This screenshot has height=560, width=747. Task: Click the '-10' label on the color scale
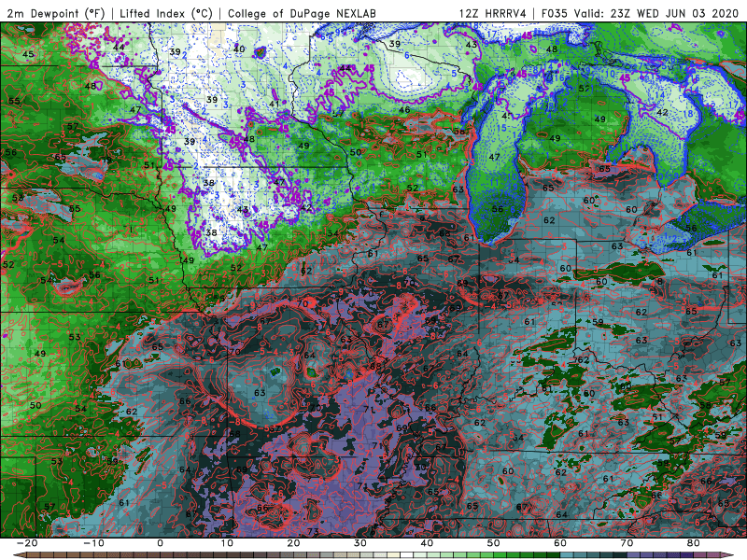coord(93,543)
